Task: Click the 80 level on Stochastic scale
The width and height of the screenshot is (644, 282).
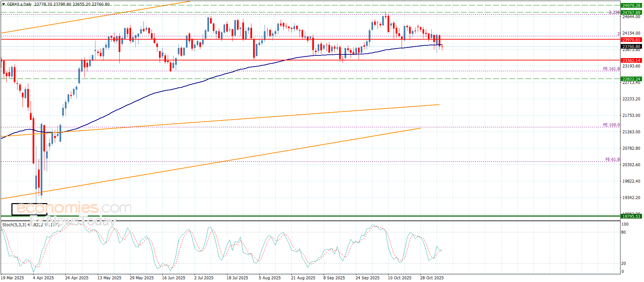Action: [x=623, y=232]
